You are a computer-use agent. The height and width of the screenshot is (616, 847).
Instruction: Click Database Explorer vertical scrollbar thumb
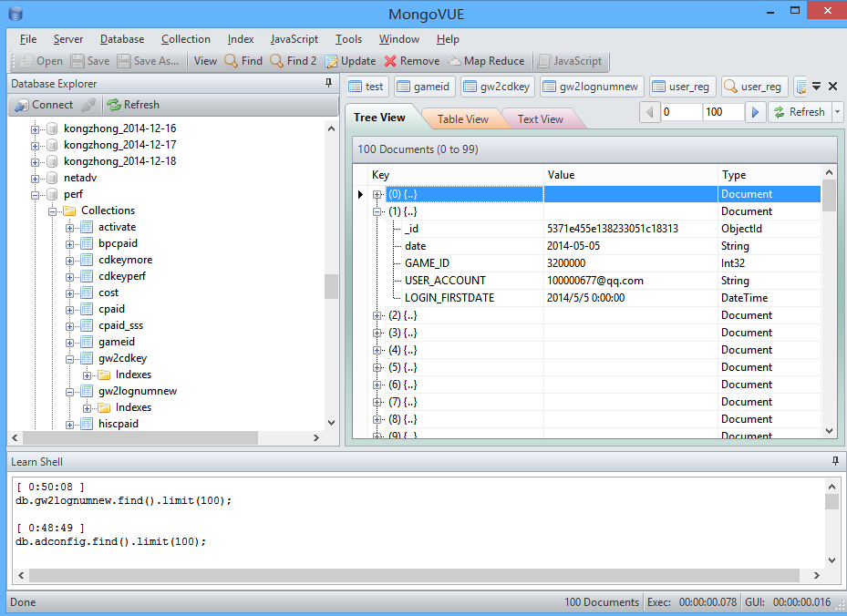point(331,287)
